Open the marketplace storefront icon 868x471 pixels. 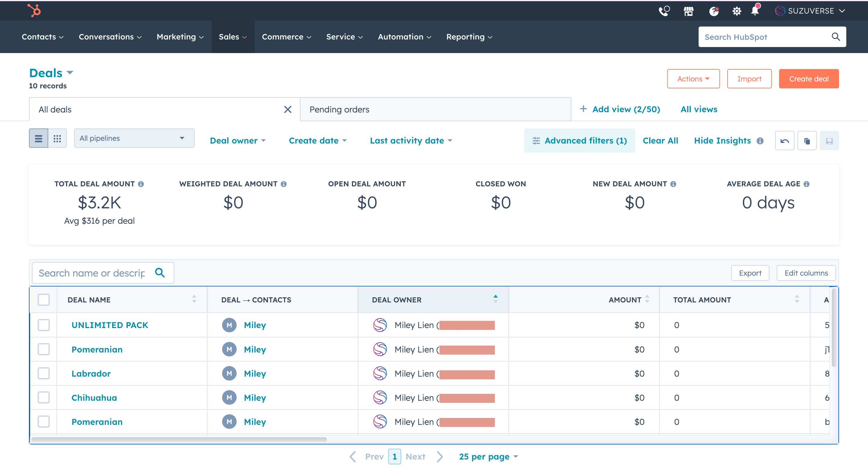point(688,11)
